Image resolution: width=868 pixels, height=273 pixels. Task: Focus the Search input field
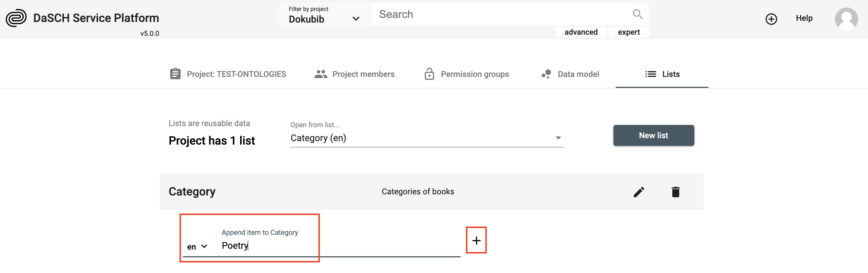pos(499,14)
